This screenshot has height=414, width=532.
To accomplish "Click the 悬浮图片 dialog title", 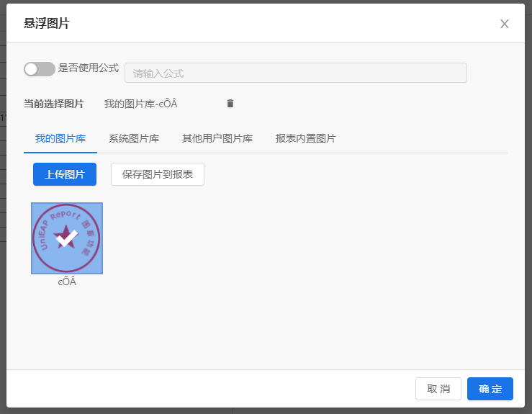I will (x=47, y=24).
